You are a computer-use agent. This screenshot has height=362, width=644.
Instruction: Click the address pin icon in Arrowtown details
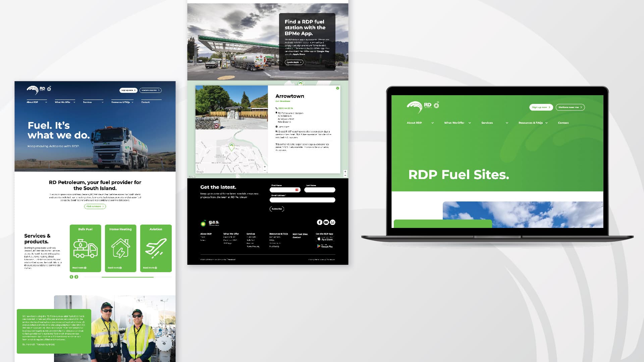[276, 113]
